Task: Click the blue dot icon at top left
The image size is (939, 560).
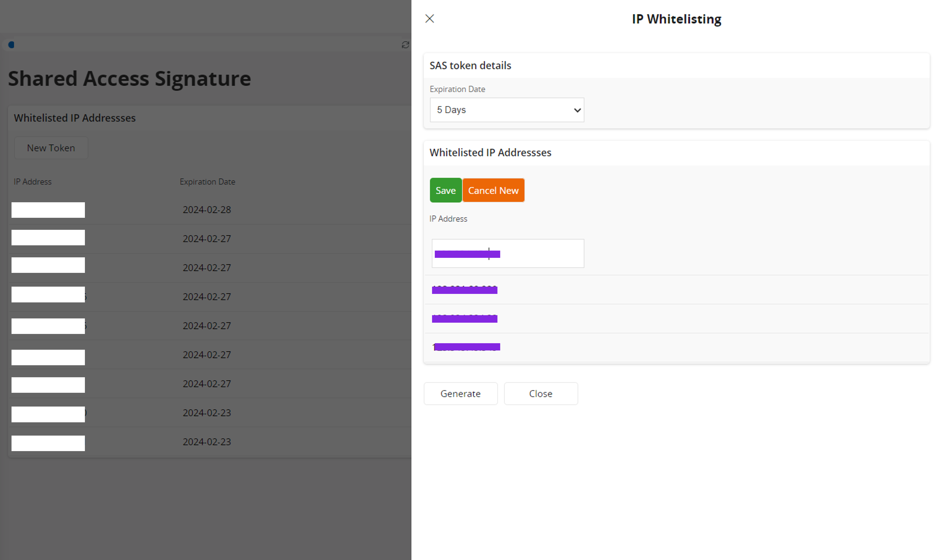Action: pos(11,45)
